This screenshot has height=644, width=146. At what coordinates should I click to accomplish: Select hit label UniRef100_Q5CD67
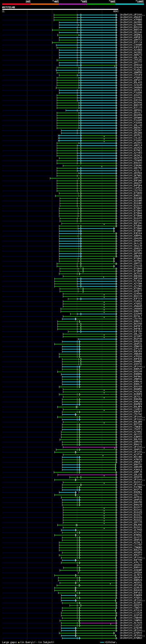[131, 130]
